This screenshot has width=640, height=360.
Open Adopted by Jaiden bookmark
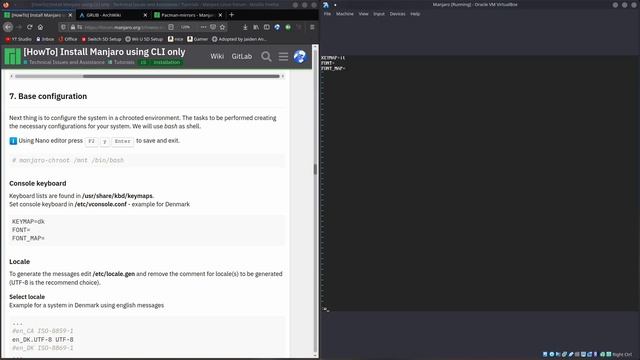pos(239,39)
